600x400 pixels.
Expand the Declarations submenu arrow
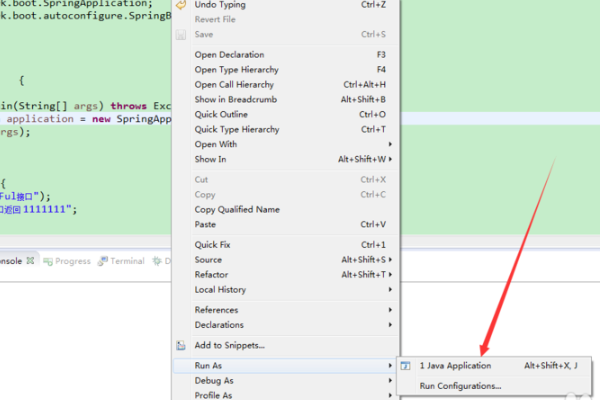(390, 325)
